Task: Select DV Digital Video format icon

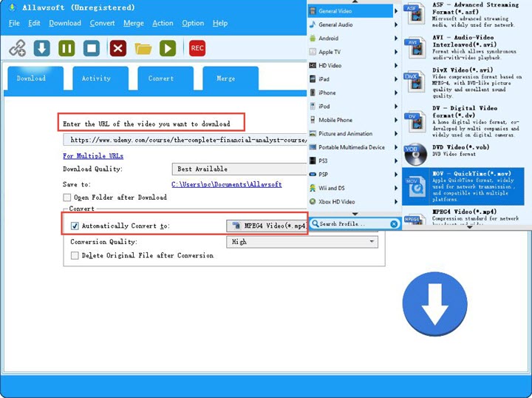Action: click(x=415, y=121)
